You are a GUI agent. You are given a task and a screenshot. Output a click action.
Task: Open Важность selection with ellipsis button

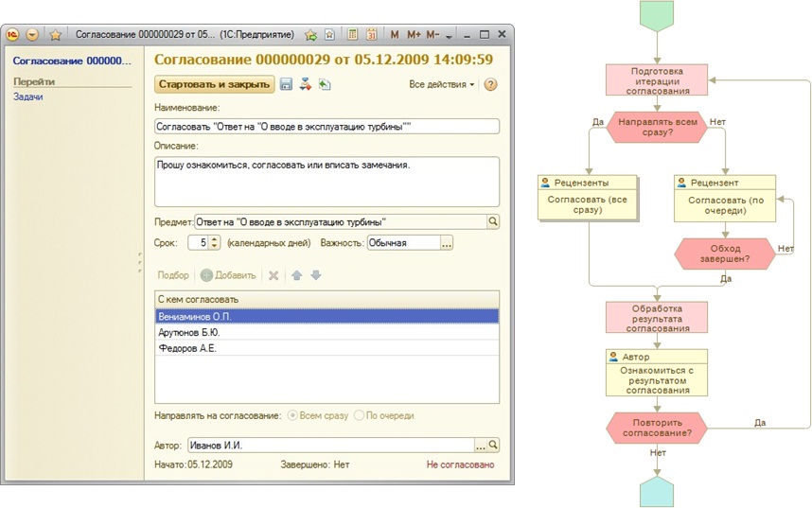pos(447,242)
